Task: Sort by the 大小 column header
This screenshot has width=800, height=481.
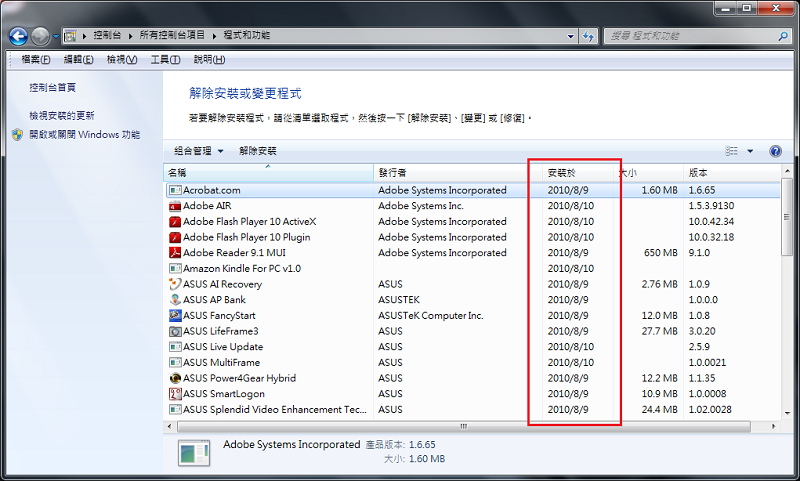Action: (x=648, y=173)
